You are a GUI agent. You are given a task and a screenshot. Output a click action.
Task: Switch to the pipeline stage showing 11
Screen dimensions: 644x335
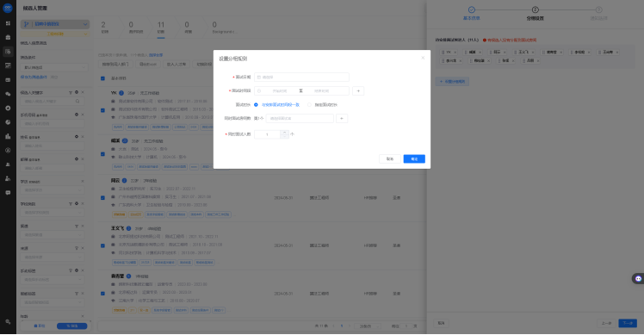[x=161, y=28]
